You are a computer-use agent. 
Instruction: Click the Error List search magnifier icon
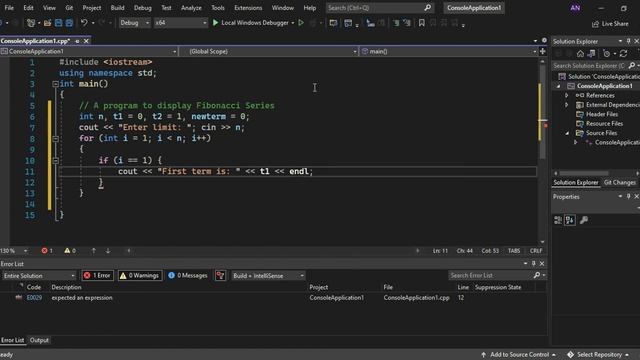click(537, 276)
